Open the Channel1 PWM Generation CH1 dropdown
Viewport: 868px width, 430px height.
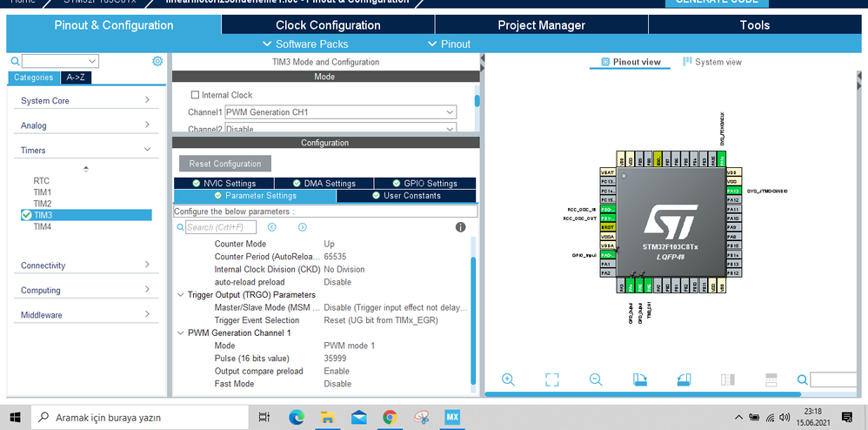[340, 112]
